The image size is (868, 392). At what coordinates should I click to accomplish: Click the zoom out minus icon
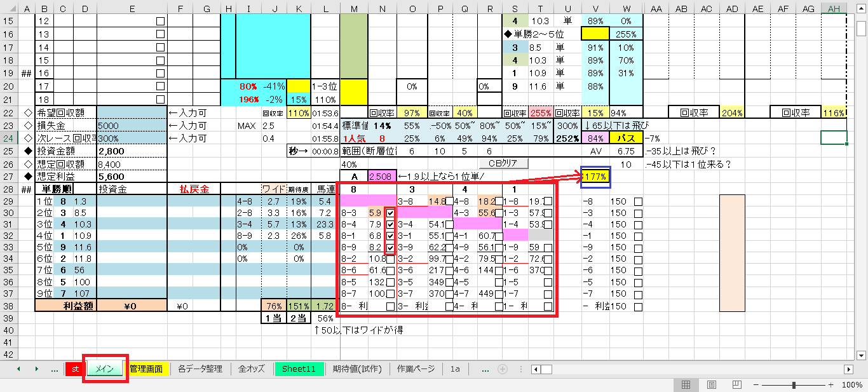coord(756,385)
